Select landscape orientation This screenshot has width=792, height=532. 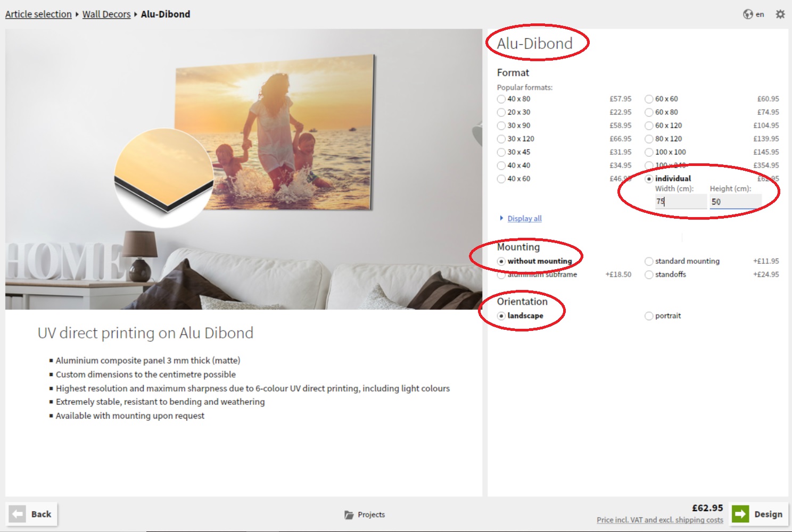[501, 316]
